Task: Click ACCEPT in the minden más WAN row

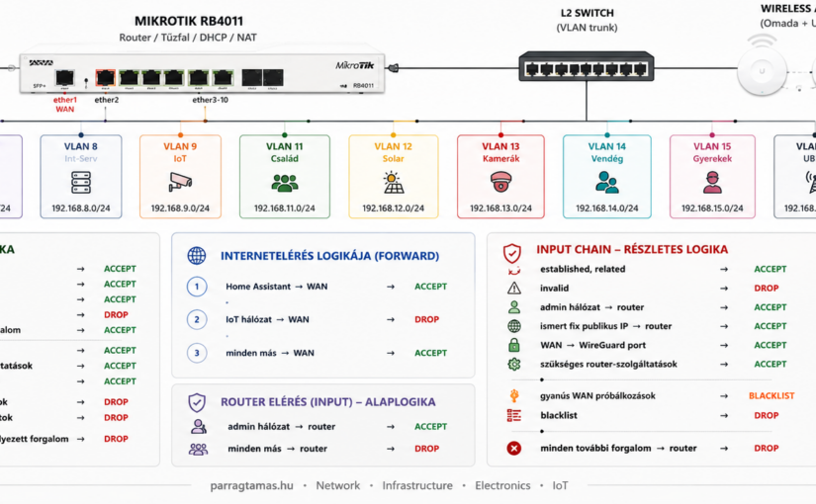Action: (430, 353)
